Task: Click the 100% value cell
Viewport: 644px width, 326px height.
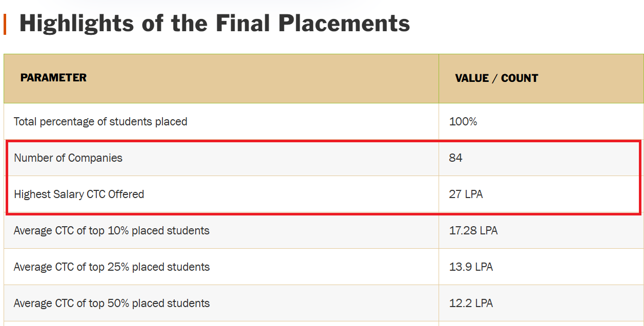Action: pos(463,122)
